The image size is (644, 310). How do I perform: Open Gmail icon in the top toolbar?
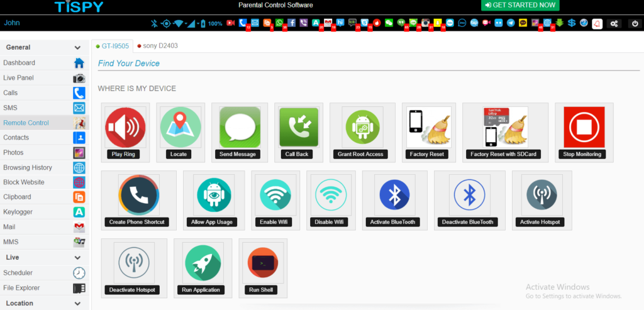[x=328, y=23]
